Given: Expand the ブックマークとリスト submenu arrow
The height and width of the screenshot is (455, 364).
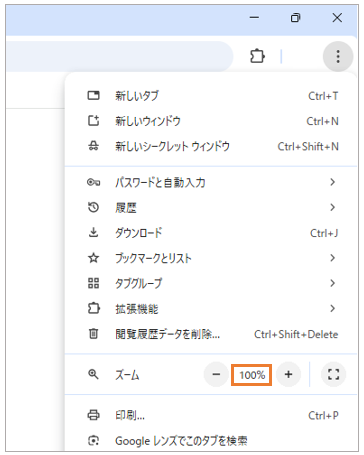Looking at the screenshot, I should pyautogui.click(x=332, y=258).
